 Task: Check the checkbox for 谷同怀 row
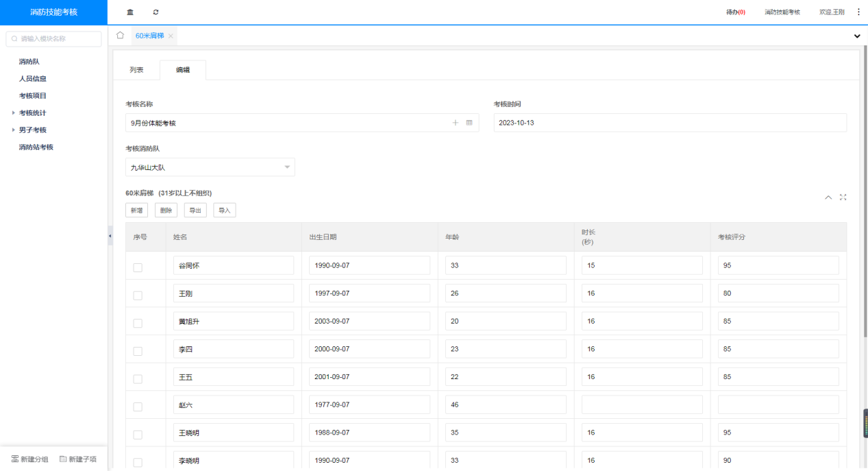click(x=138, y=267)
